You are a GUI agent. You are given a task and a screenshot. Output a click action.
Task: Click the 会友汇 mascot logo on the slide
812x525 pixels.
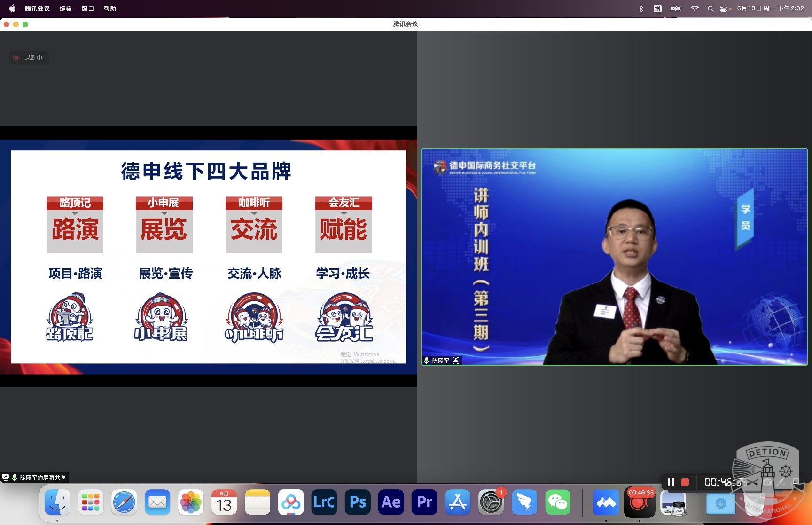click(x=344, y=317)
